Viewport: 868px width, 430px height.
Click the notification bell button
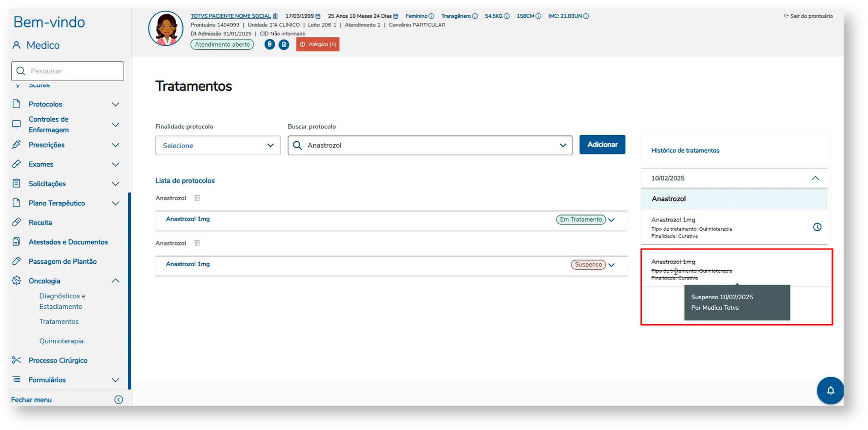pyautogui.click(x=830, y=390)
